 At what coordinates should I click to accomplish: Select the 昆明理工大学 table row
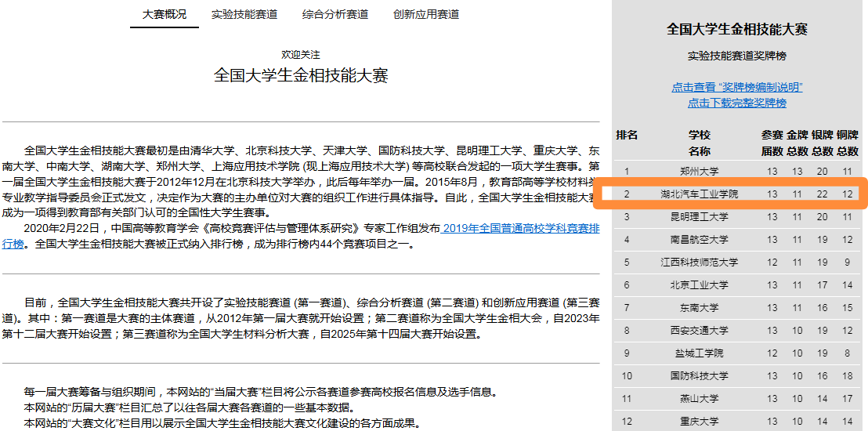tap(699, 217)
